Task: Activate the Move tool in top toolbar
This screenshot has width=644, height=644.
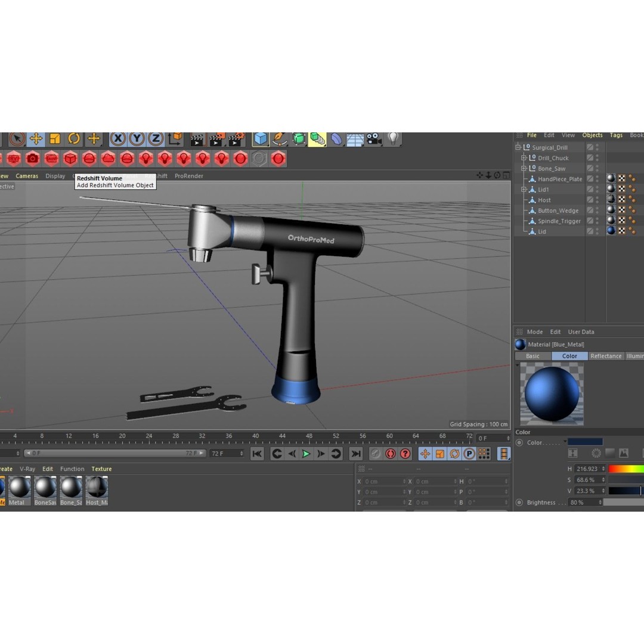Action: [36, 139]
